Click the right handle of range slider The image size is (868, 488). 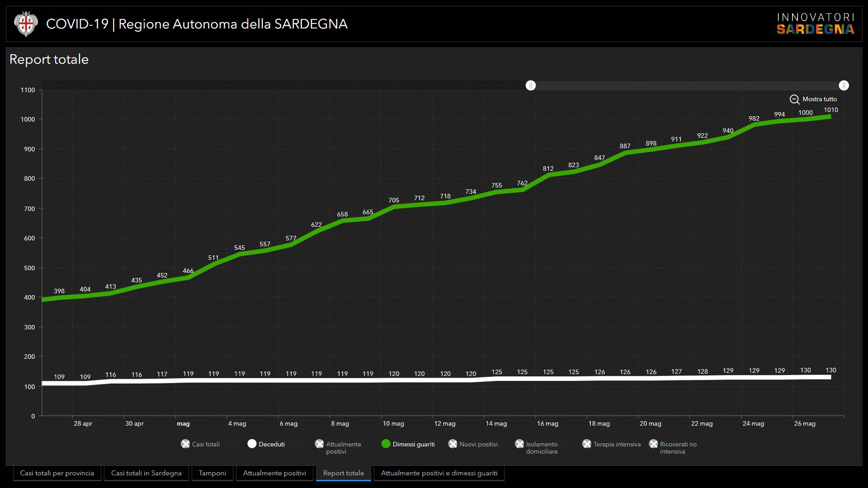coord(844,85)
